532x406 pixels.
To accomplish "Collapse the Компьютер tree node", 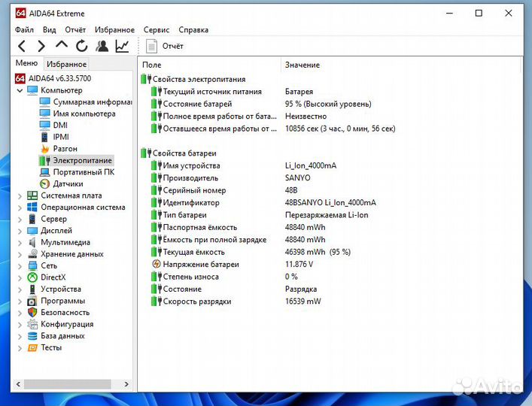I will 20,90.
